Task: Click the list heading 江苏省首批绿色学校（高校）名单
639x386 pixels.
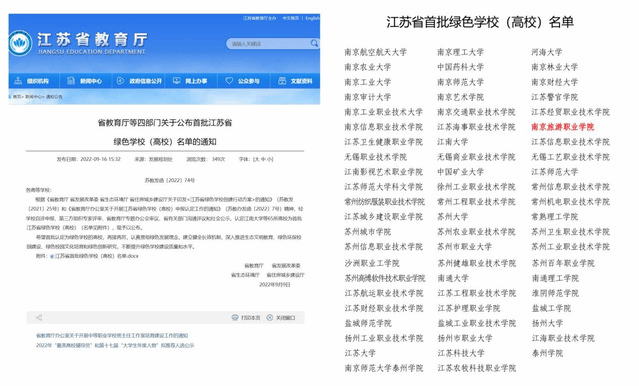Action: [x=480, y=22]
